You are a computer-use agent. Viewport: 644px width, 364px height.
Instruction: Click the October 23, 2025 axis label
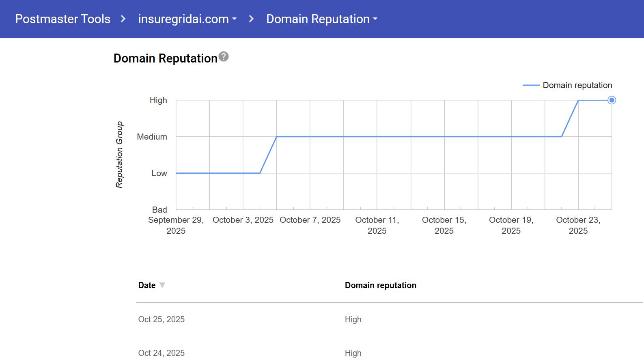point(578,225)
